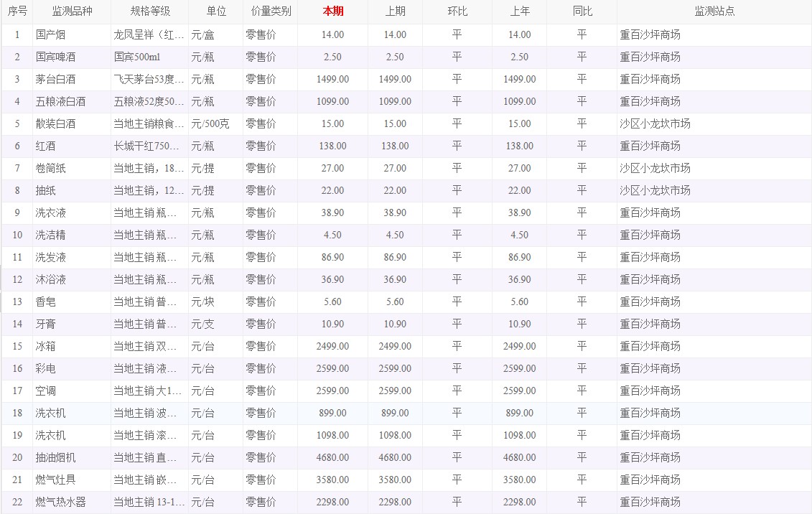Click the 监测站点 column header
This screenshot has width=812, height=514.
click(x=714, y=11)
